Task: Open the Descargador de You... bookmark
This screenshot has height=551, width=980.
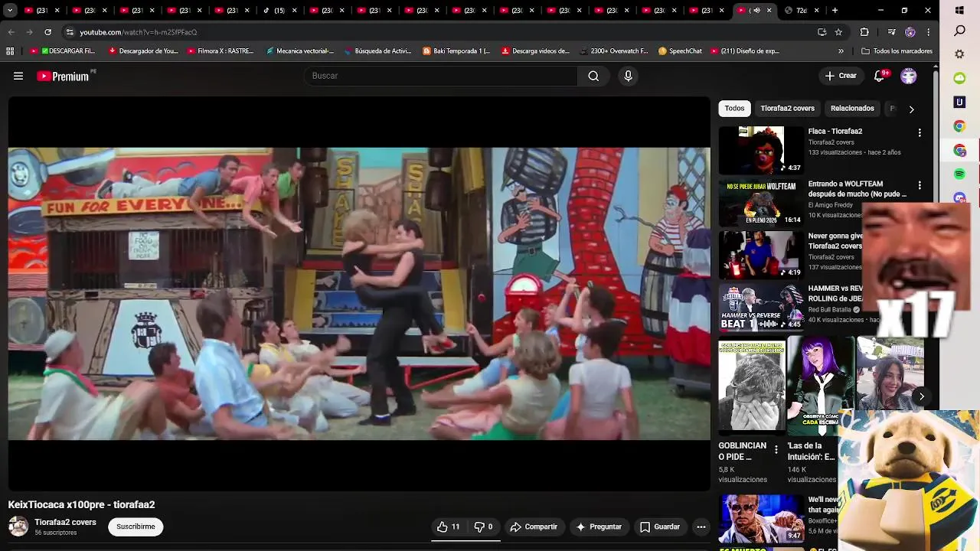Action: [144, 51]
